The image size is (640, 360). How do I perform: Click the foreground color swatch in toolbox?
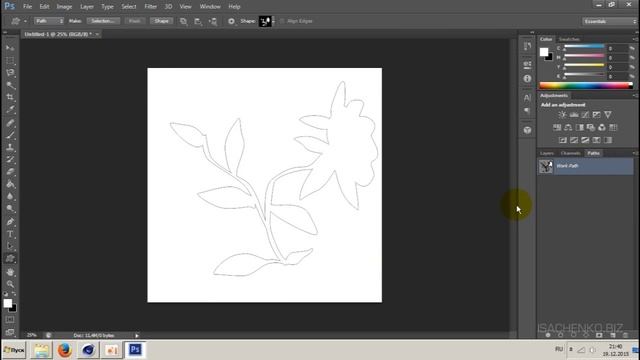click(8, 303)
